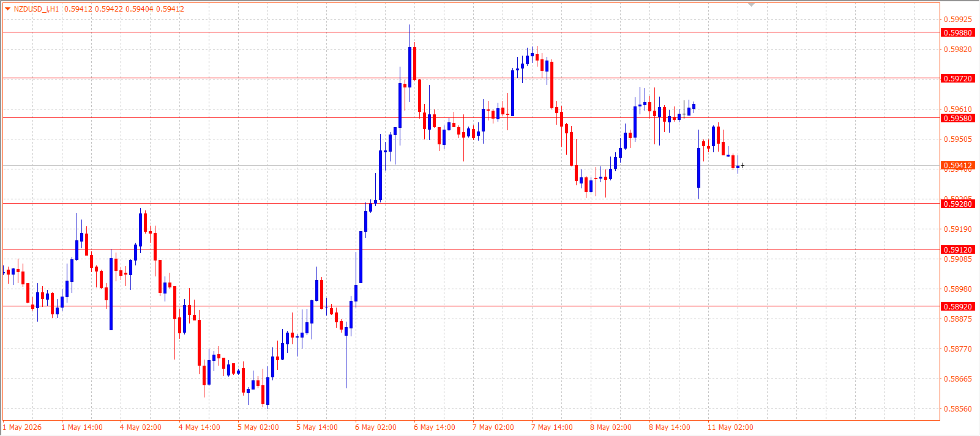The width and height of the screenshot is (980, 436).
Task: Click the 7 May 02:00 time label
Action: pyautogui.click(x=493, y=427)
